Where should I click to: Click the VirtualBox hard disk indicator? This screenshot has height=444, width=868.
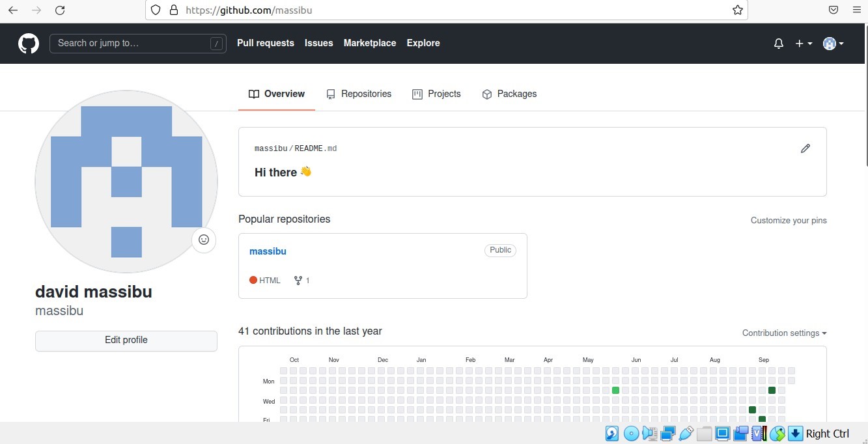(x=612, y=434)
